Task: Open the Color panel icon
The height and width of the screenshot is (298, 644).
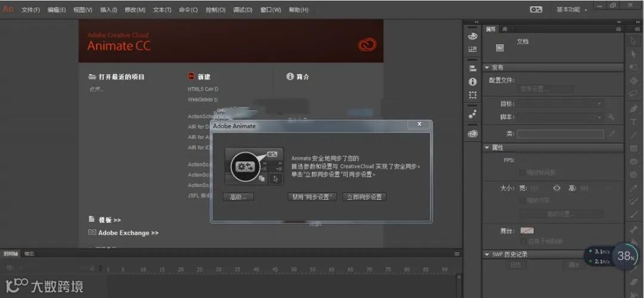Action: pyautogui.click(x=473, y=36)
